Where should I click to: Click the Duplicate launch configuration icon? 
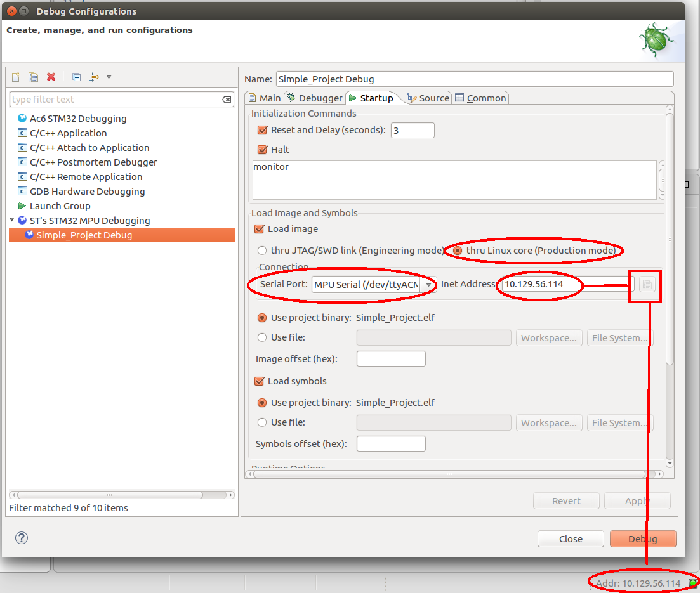click(x=34, y=77)
